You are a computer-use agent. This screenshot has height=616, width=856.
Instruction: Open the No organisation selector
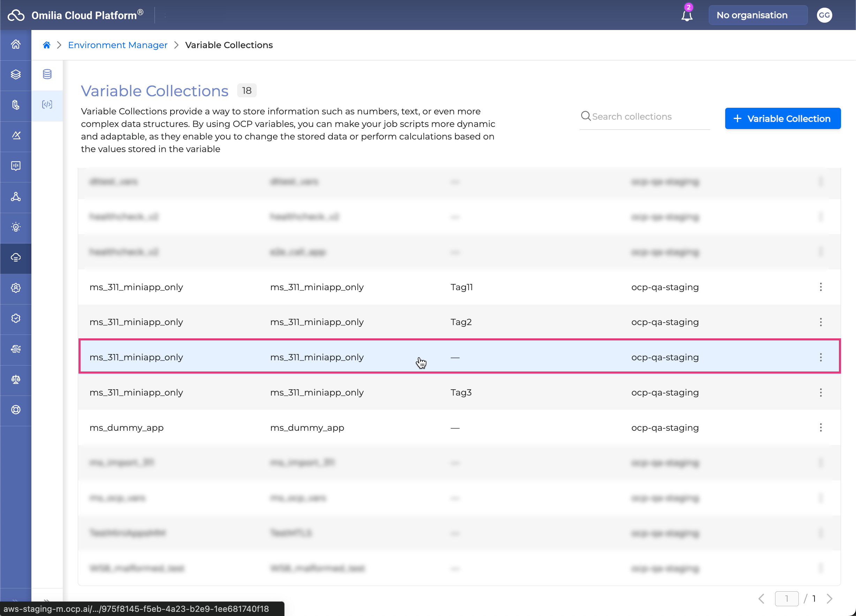coord(758,15)
